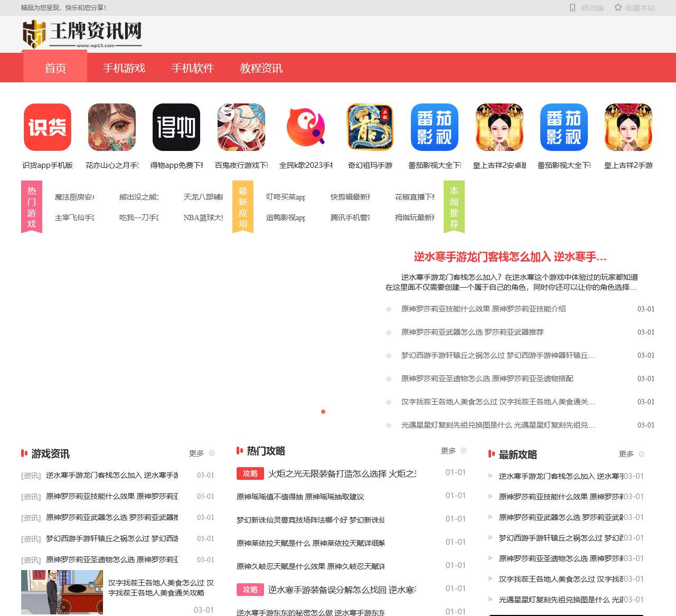The image size is (676, 616).
Task: Switch to the 教程资讯 tab
Action: [x=261, y=68]
